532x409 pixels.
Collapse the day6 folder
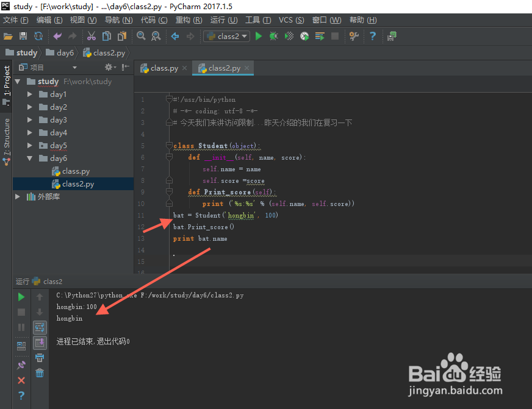[x=29, y=158]
